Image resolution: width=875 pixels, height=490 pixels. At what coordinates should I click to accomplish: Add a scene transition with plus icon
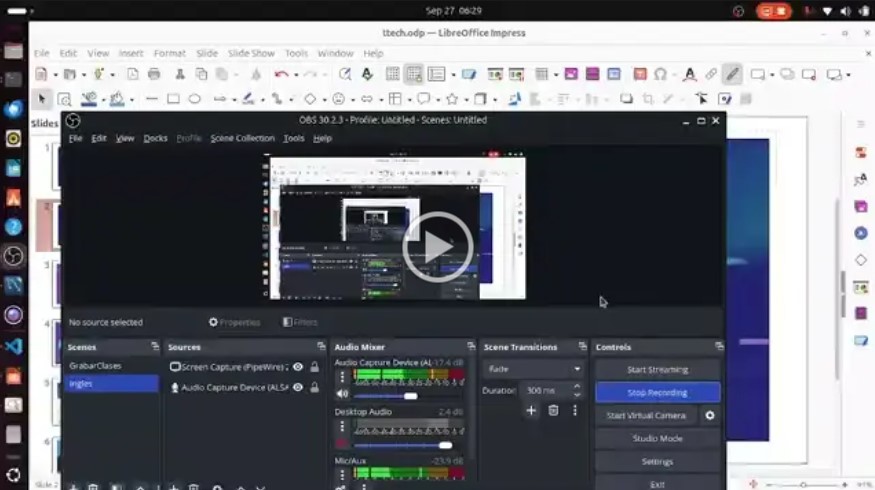531,411
